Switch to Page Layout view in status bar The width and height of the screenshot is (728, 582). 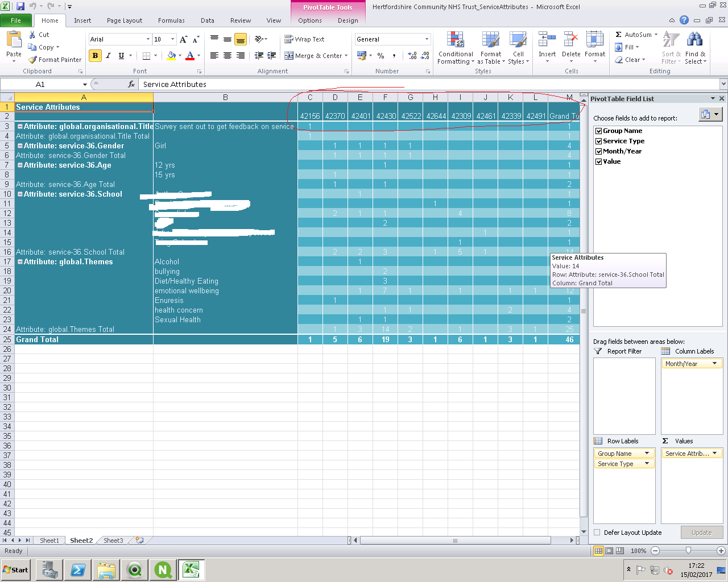[x=609, y=551]
